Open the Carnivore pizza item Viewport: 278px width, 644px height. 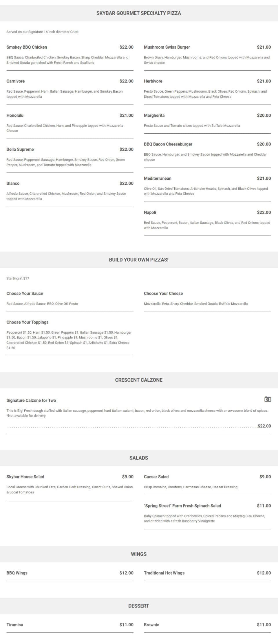tap(16, 81)
